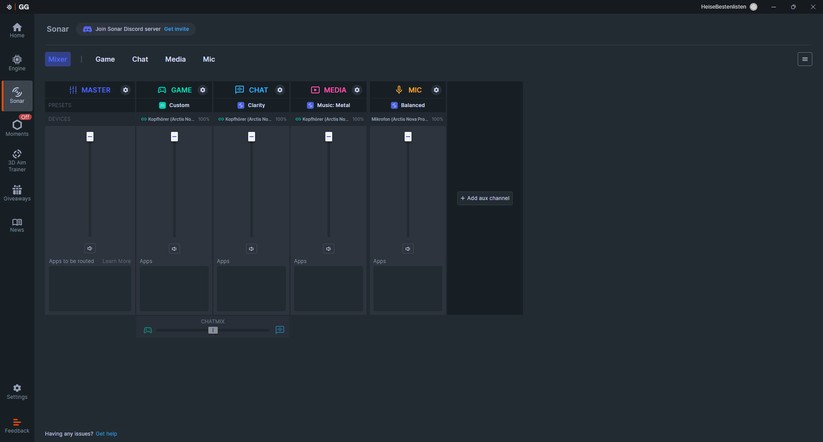Click the Discord icon in banner

point(87,29)
